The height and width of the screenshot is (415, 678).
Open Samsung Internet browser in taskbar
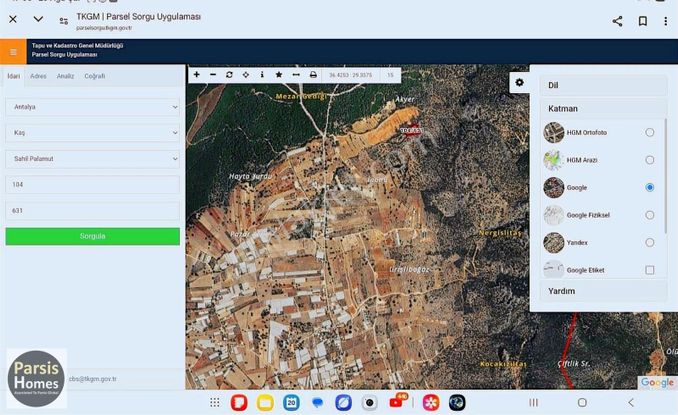tap(343, 403)
